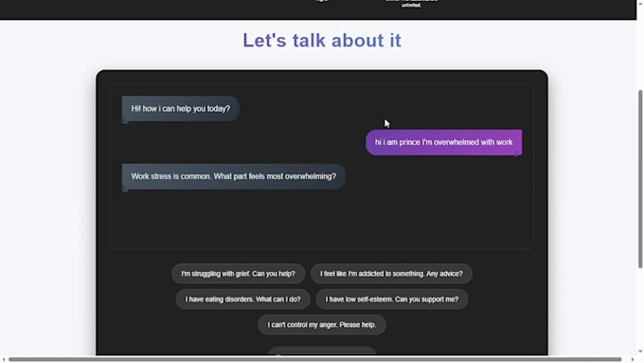Choose "I have low self-esteem" suggestion chip

coord(392,299)
